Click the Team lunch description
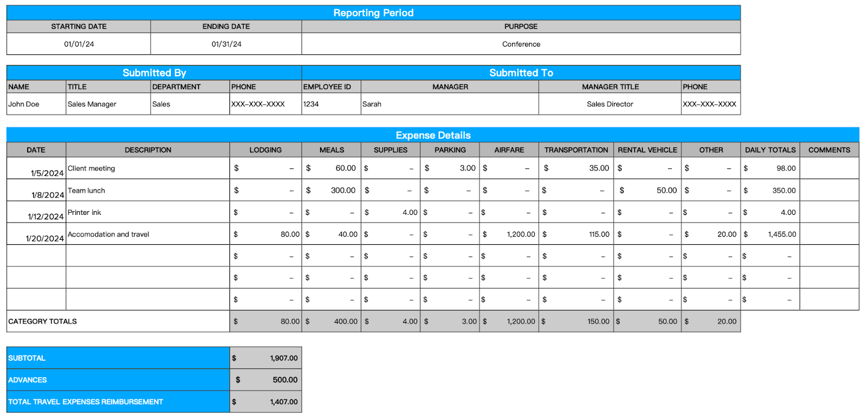 tap(148, 190)
